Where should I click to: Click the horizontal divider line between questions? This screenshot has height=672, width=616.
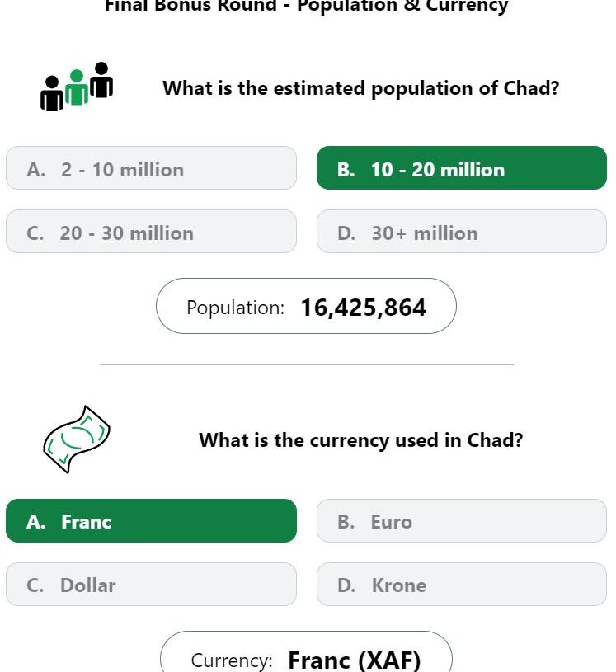307,364
